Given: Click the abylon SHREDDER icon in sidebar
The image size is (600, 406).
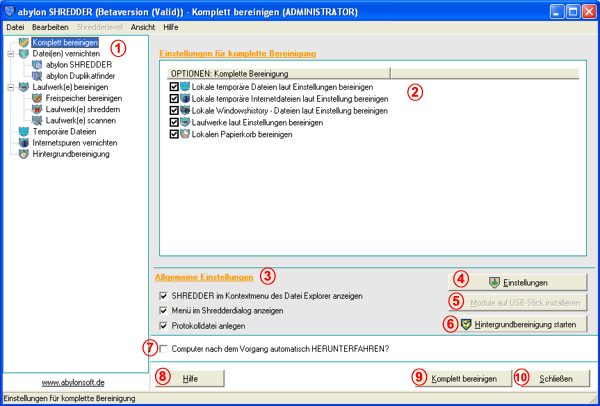Looking at the screenshot, I should (37, 65).
